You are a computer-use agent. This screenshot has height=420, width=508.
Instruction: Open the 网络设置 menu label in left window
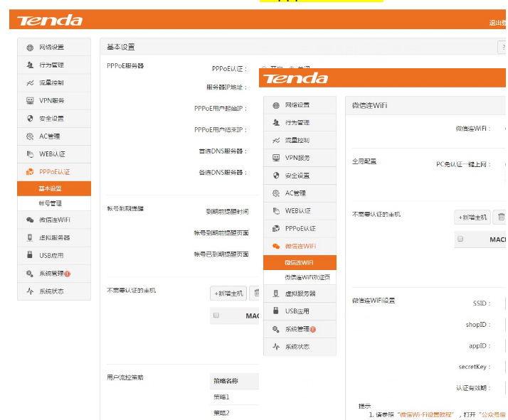click(51, 47)
